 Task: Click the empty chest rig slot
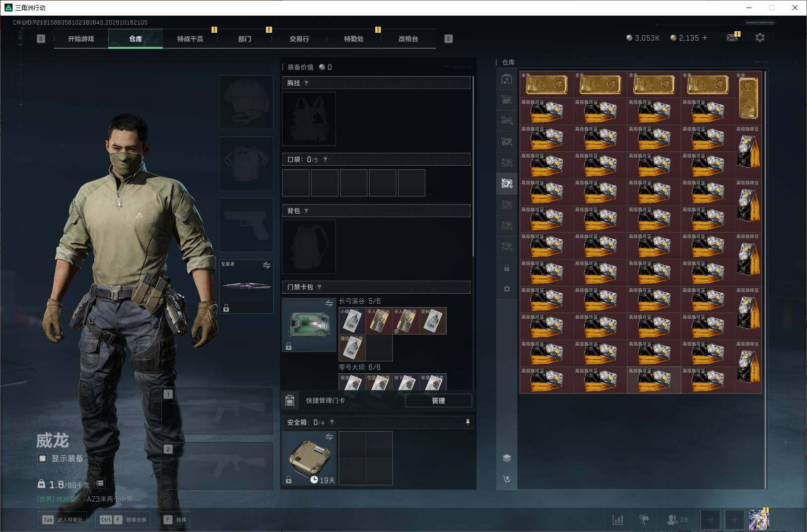309,119
